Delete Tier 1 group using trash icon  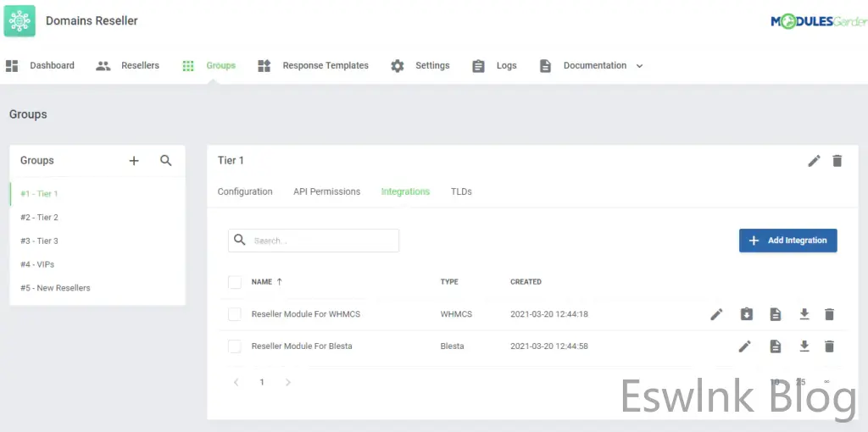tap(837, 161)
